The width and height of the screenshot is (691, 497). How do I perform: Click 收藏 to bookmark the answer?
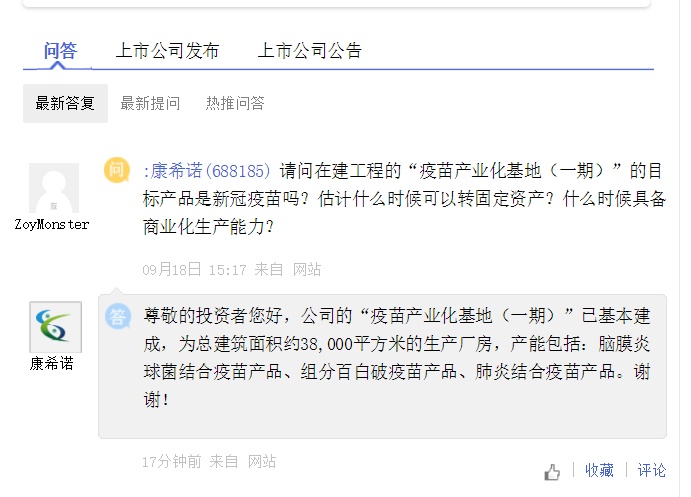pyautogui.click(x=599, y=470)
